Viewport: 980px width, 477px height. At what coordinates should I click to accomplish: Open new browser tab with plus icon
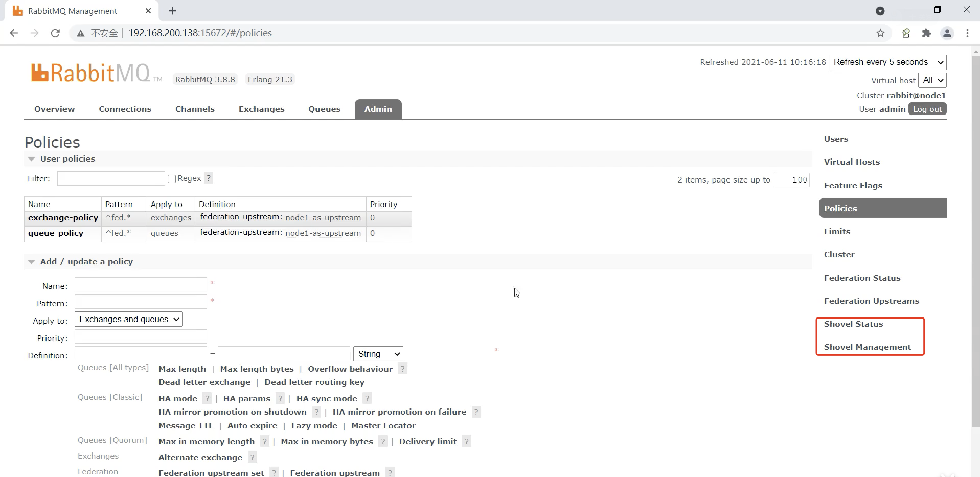pos(172,11)
